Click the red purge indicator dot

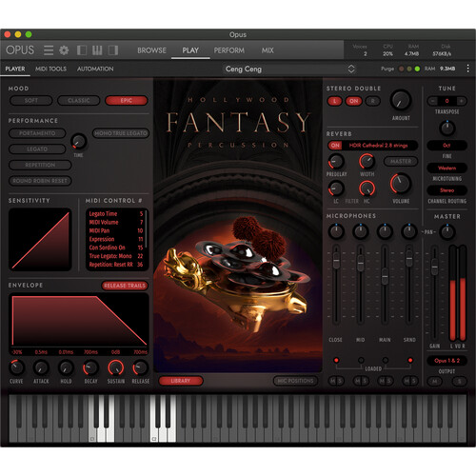(x=402, y=69)
